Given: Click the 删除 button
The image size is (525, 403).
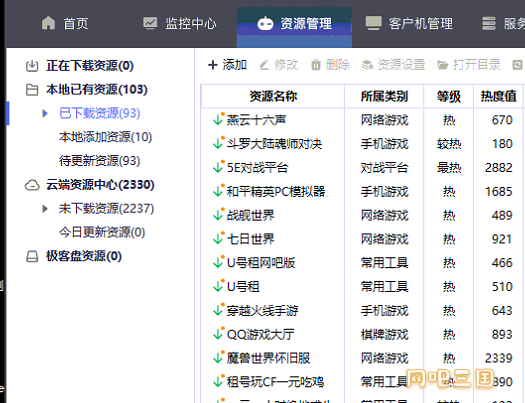Looking at the screenshot, I should point(330,65).
